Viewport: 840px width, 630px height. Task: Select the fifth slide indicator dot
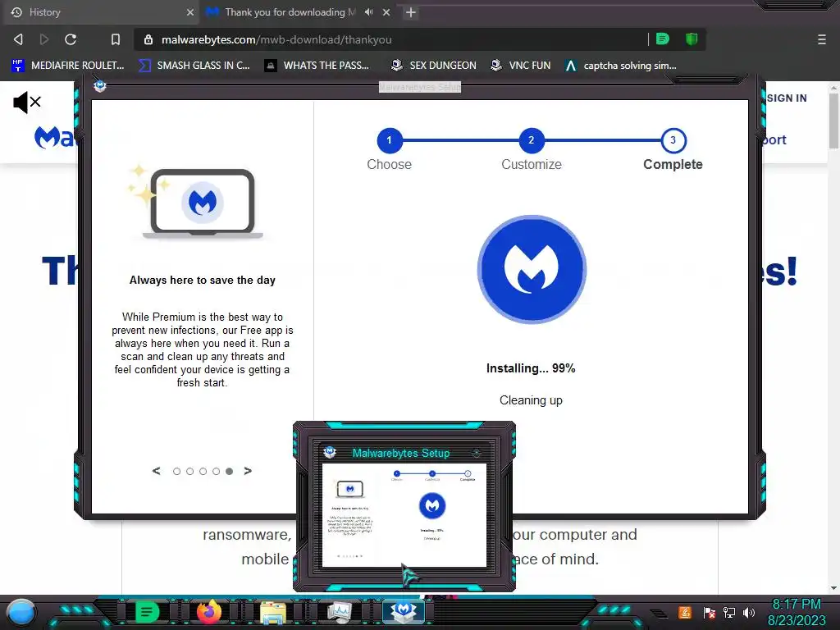point(230,472)
